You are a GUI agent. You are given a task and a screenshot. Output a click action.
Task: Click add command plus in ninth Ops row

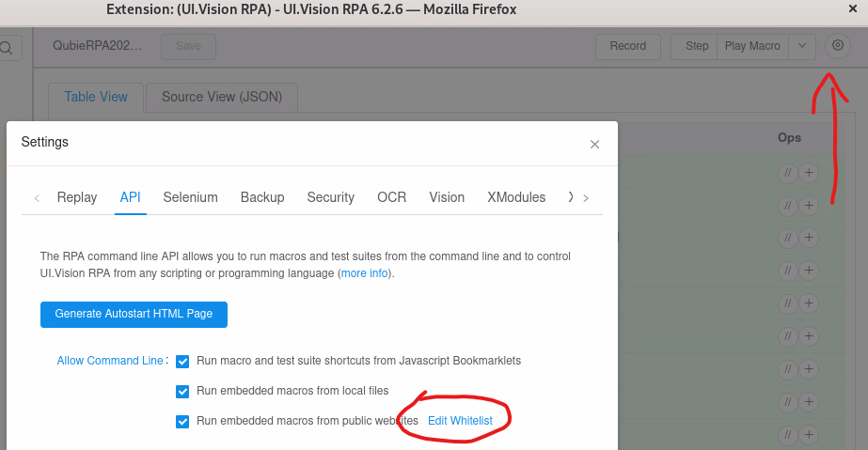tap(809, 435)
